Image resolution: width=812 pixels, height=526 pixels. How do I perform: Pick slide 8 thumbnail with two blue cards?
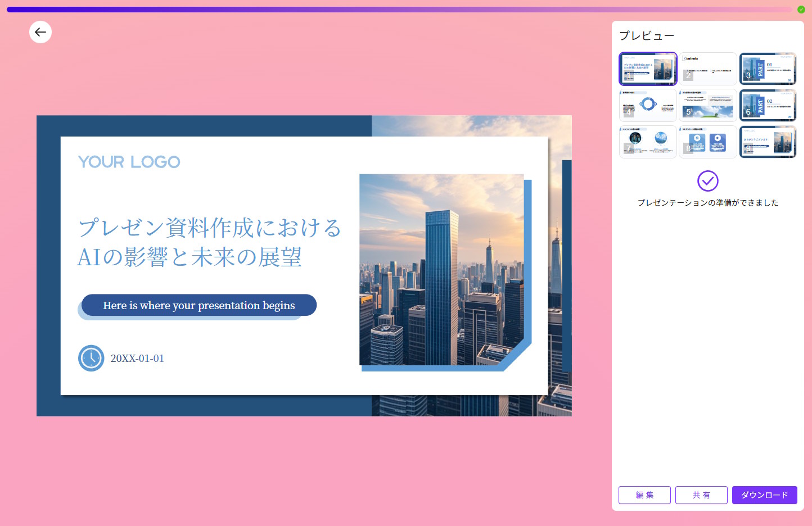click(x=707, y=142)
